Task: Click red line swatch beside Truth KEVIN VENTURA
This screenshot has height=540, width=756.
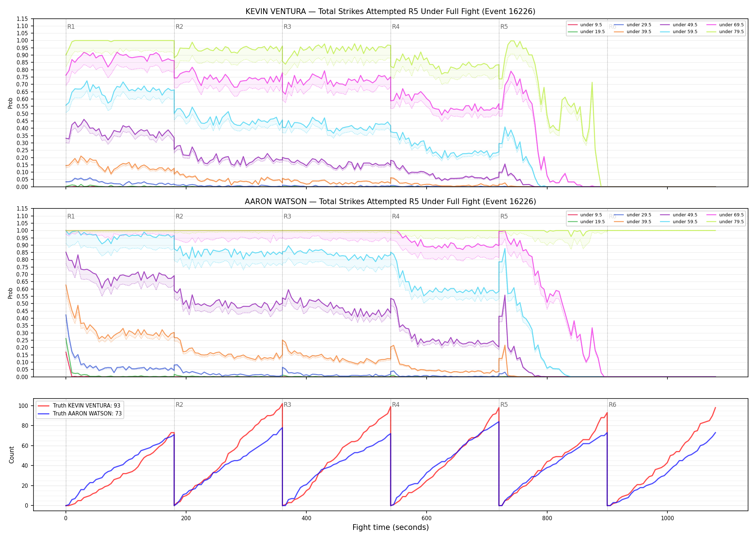Action: tap(44, 406)
